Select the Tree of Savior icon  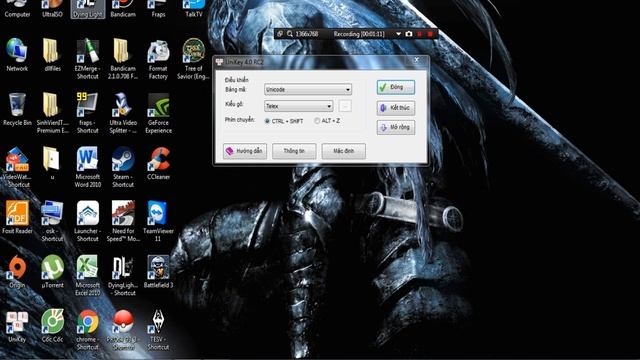coord(193,59)
